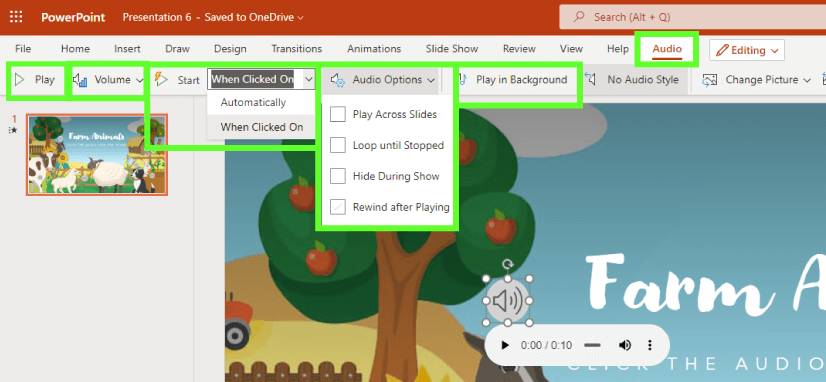Image resolution: width=826 pixels, height=382 pixels.
Task: Switch to the Transitions tab
Action: pos(297,49)
